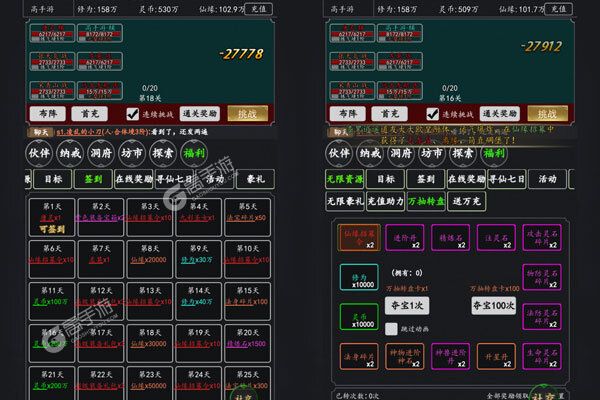Open 豪礼 tab in left screen
The width and height of the screenshot is (600, 400).
(256, 179)
